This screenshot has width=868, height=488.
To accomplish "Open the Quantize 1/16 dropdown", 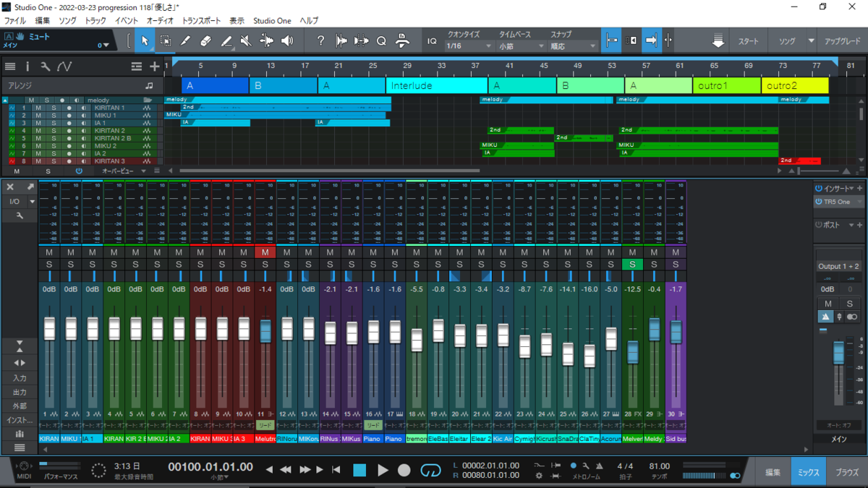I will pyautogui.click(x=469, y=46).
